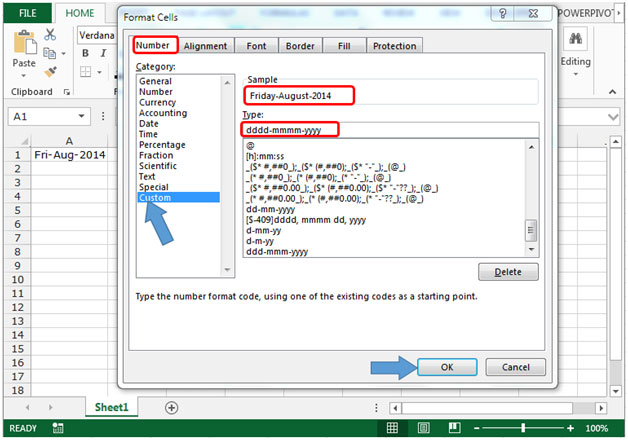Select the Currency category
The height and width of the screenshot is (440, 628).
point(157,102)
